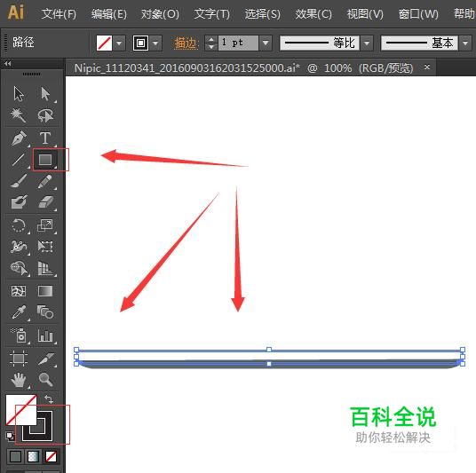Select the Rotate tool

coord(19,225)
